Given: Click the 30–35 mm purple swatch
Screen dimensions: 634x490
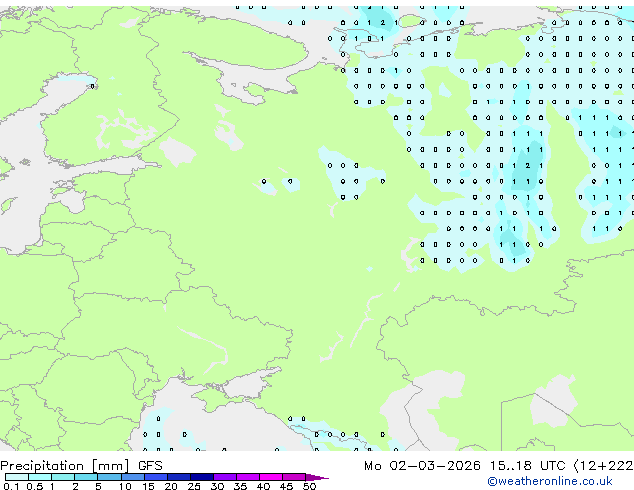Looking at the screenshot, I should (225, 477).
